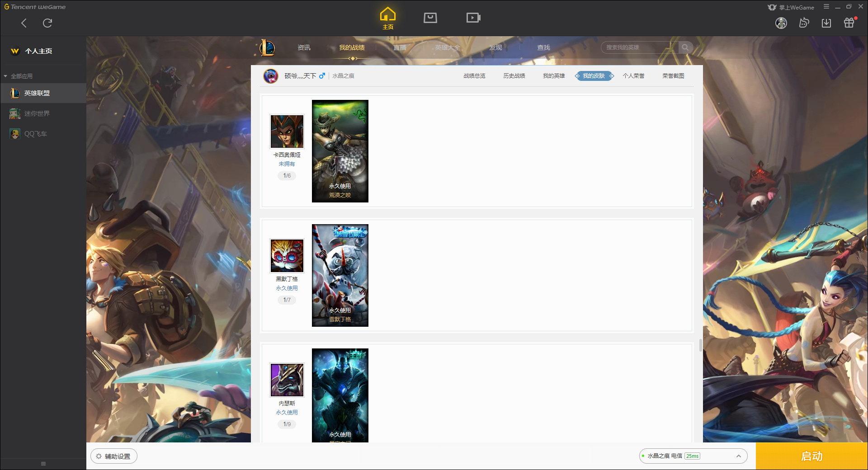868x470 pixels.
Task: Click the Tencent WeGame logo
Action: pyautogui.click(x=35, y=7)
